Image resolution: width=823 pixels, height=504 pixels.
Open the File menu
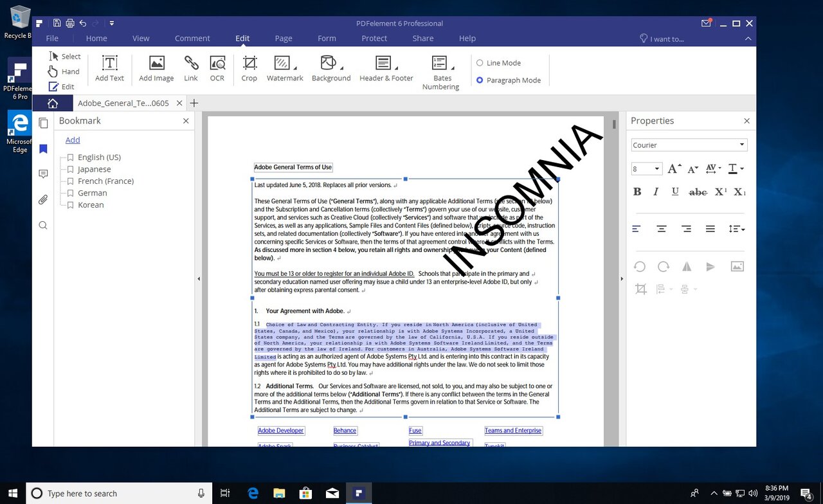[52, 39]
